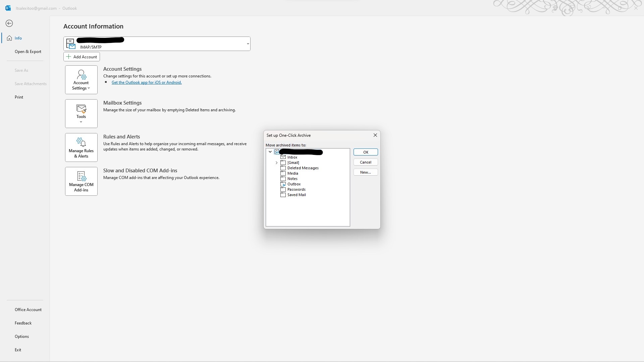Click the Manage COM Add-ins icon

coord(81,181)
